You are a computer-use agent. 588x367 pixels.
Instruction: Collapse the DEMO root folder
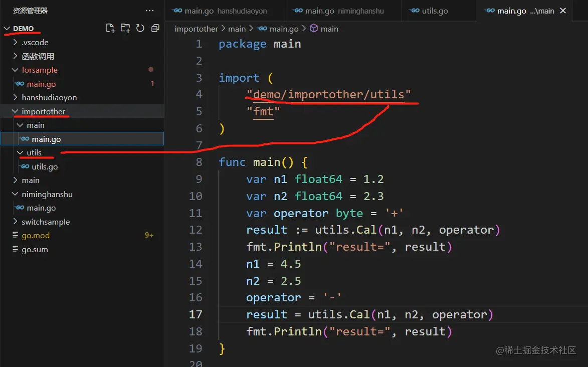point(7,29)
